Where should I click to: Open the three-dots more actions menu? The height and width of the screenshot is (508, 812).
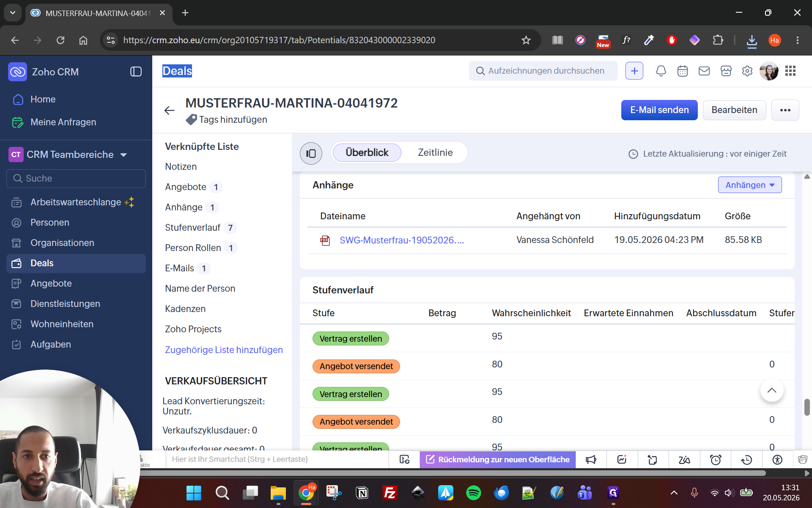point(785,110)
